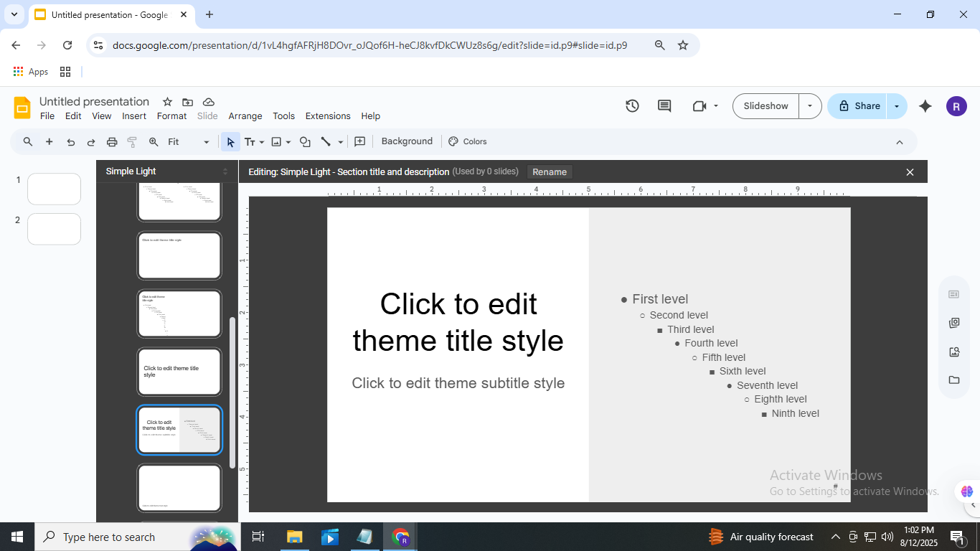
Task: Open the theme Colors palette
Action: pyautogui.click(x=468, y=142)
